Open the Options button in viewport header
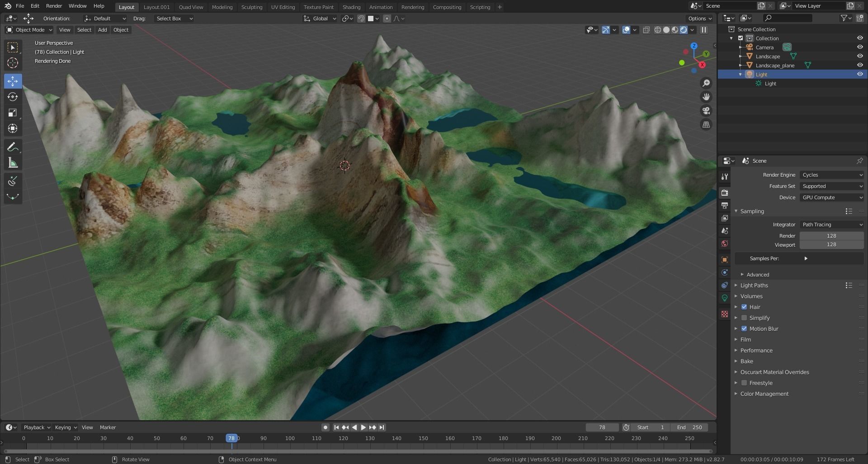 pos(700,19)
